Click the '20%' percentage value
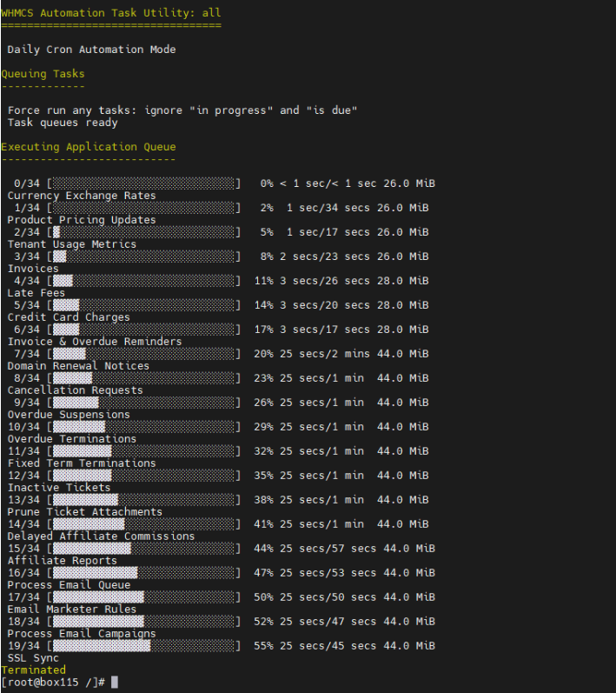 pyautogui.click(x=263, y=354)
